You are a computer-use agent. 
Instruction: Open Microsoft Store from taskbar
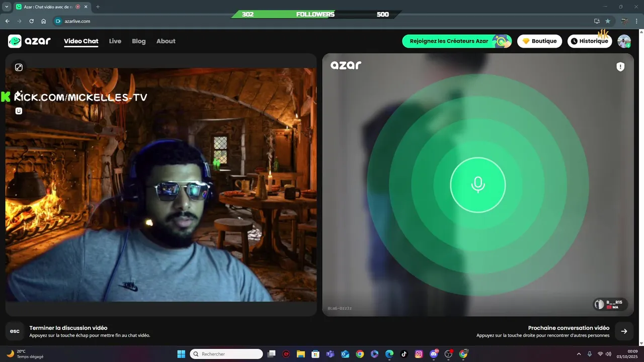coord(315,354)
